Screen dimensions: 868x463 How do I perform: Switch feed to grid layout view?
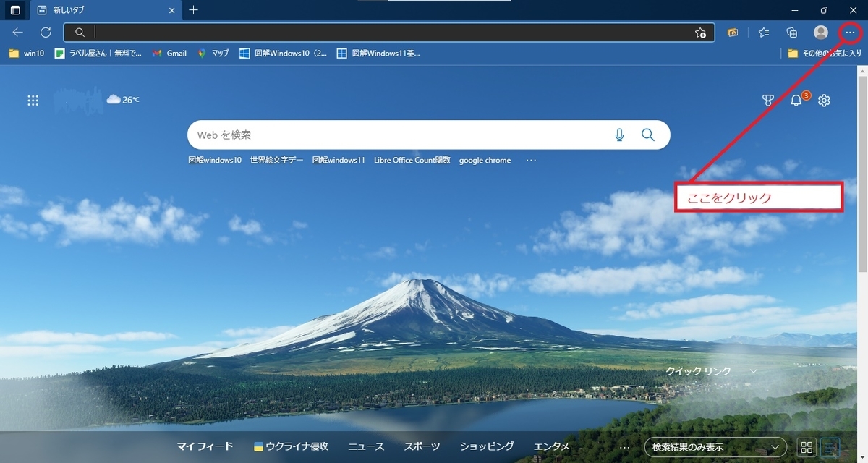tap(807, 446)
